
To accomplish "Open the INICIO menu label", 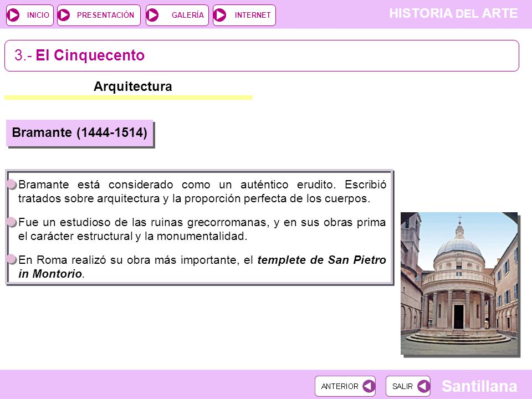I will pyautogui.click(x=38, y=16).
